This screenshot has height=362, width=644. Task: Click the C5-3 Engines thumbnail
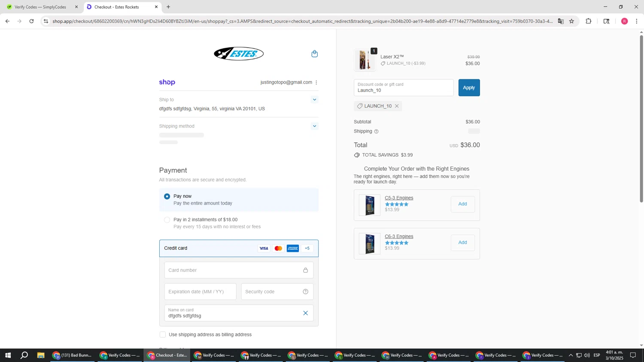370,205
